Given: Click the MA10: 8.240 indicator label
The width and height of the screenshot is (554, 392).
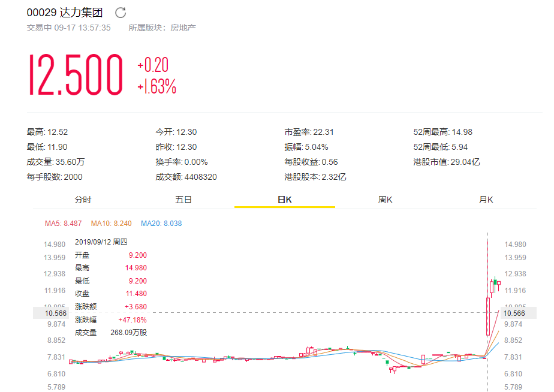Looking at the screenshot, I should pyautogui.click(x=112, y=224).
